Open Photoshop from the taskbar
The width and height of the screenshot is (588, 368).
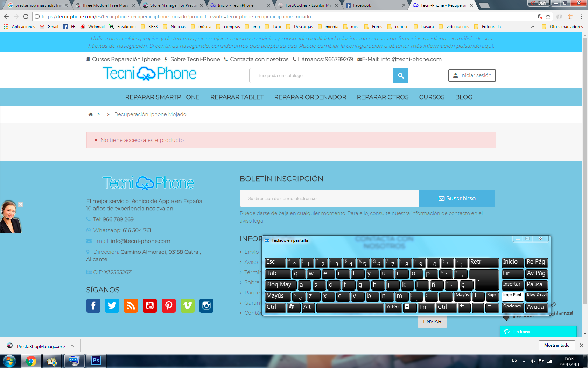tap(96, 361)
